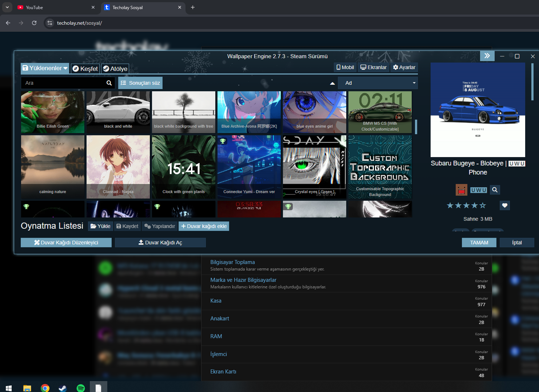Open Ekranlar display settings
The width and height of the screenshot is (539, 392).
pos(374,67)
